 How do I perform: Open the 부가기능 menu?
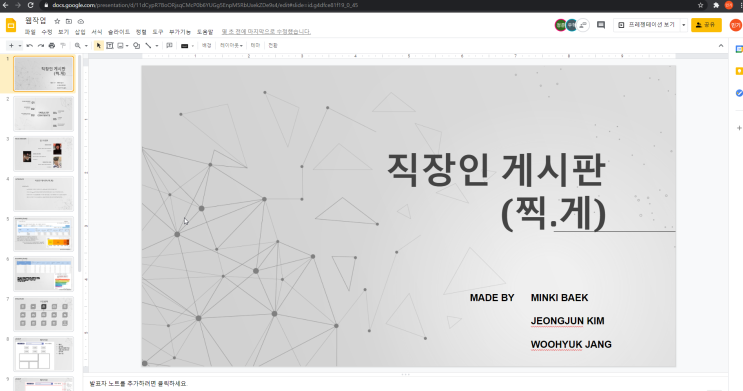[180, 32]
